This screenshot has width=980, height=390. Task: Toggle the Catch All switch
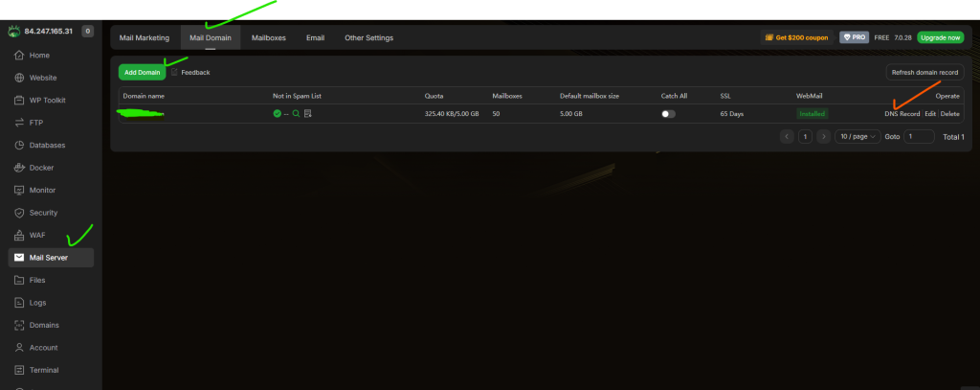tap(668, 113)
